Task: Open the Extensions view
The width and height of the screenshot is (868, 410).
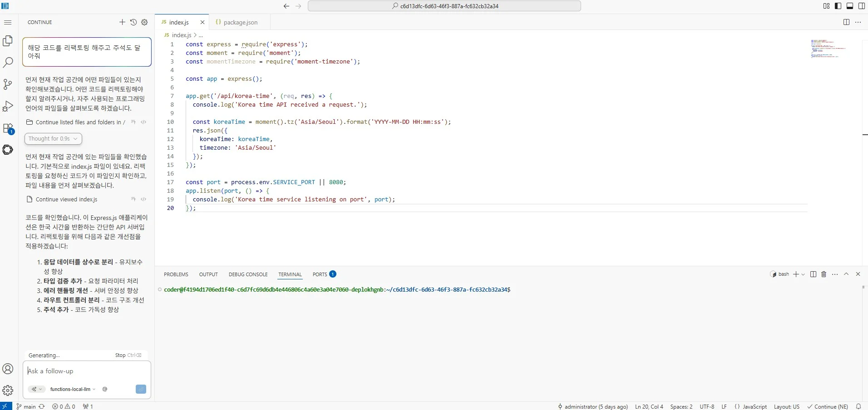Action: [8, 128]
